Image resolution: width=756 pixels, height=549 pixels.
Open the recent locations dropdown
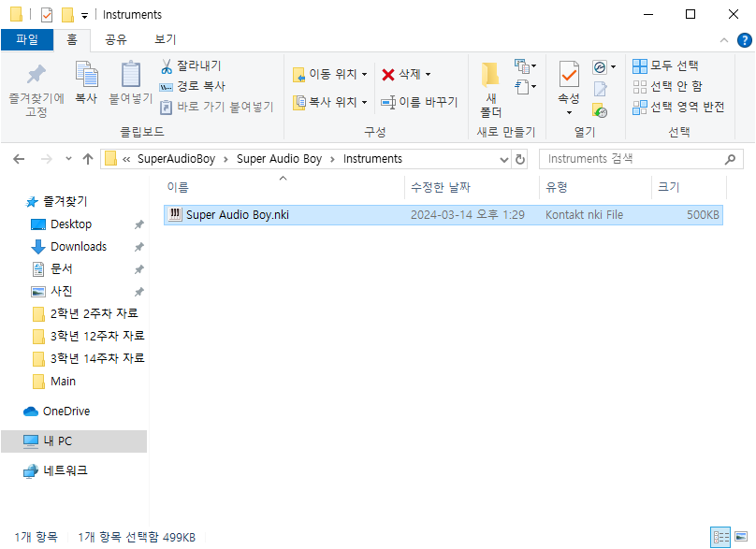(68, 159)
